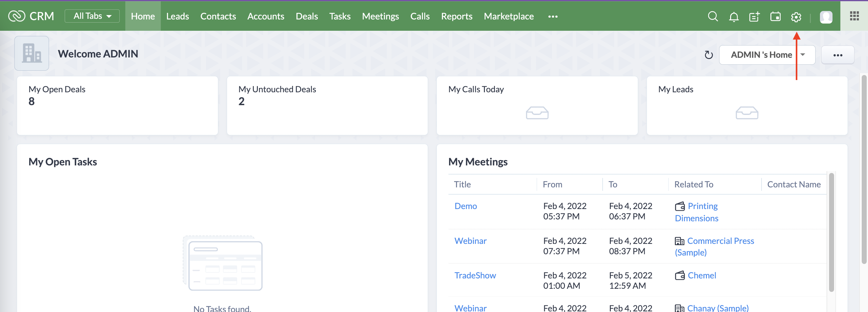Open the Calls tab
This screenshot has width=868, height=312.
click(420, 16)
